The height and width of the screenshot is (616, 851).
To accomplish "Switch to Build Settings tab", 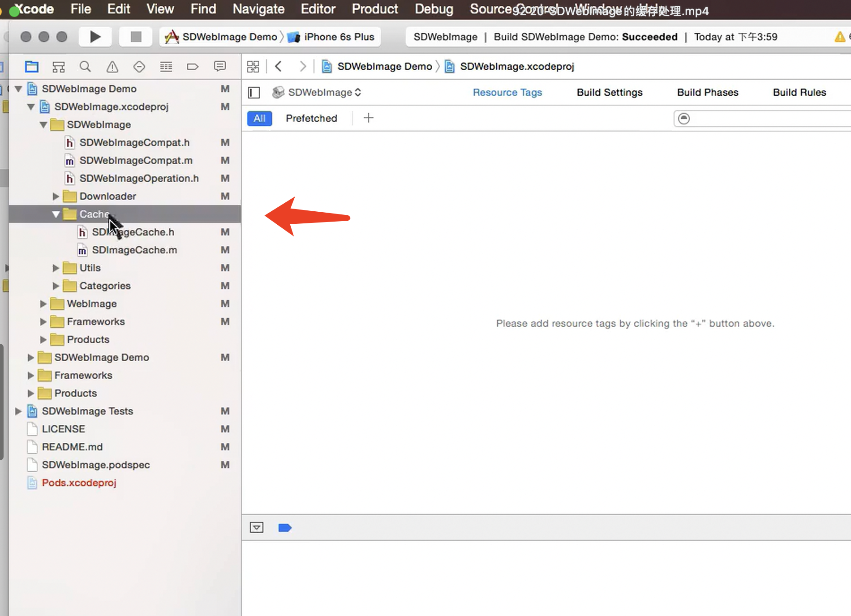I will click(x=610, y=93).
